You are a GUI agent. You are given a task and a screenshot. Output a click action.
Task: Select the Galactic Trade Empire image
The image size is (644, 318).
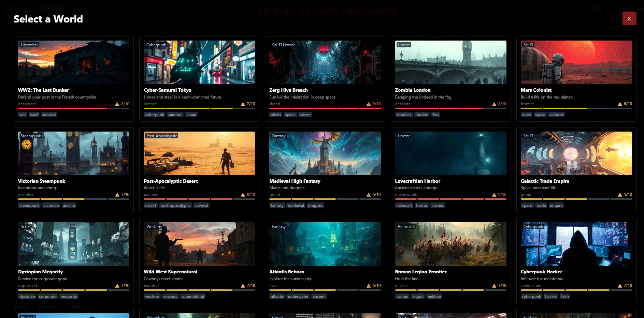576,153
